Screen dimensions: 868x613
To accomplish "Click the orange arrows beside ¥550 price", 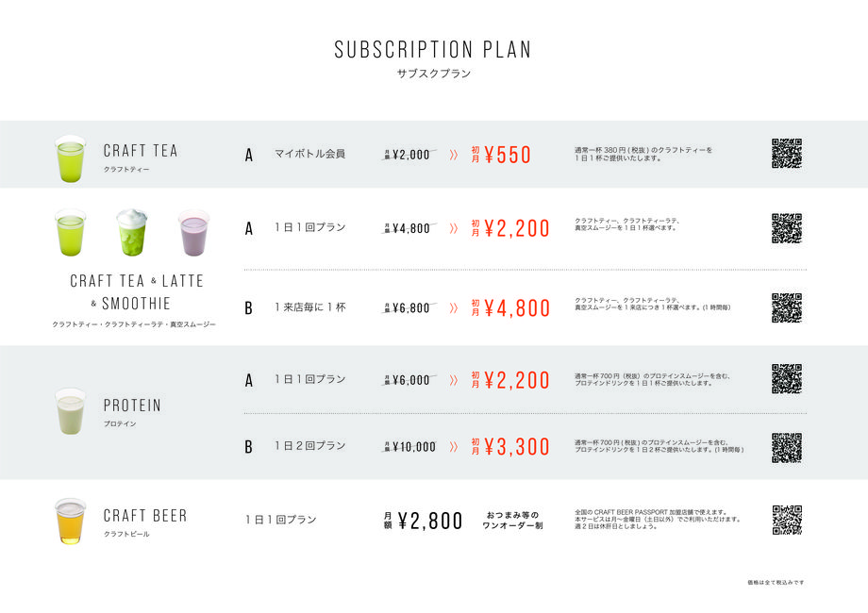I will [454, 155].
